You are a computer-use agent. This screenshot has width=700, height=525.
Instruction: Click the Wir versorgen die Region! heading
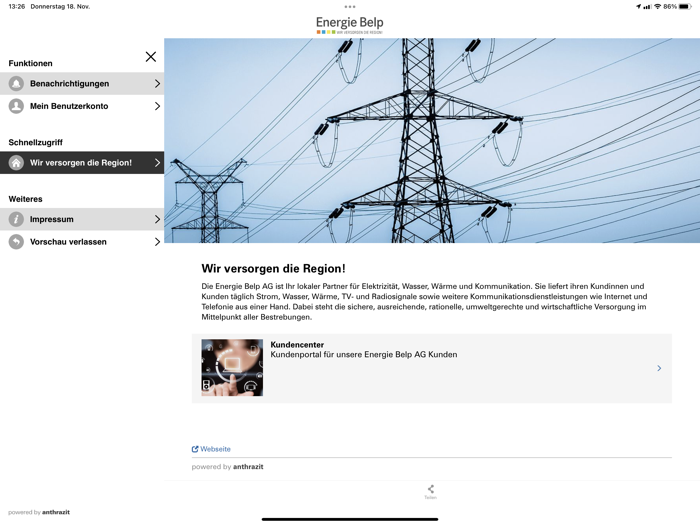(273, 269)
